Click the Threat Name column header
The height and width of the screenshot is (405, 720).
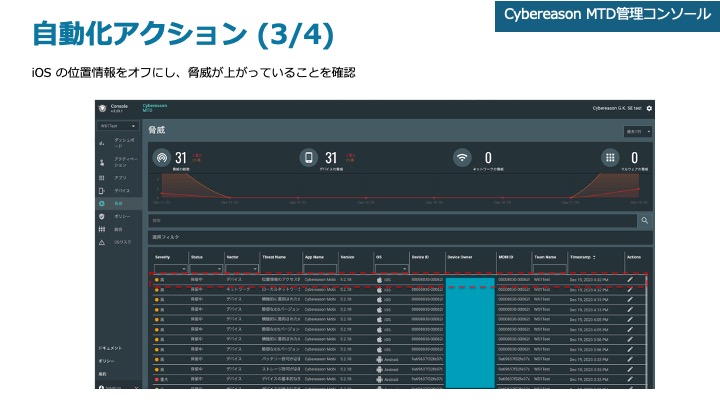click(274, 257)
